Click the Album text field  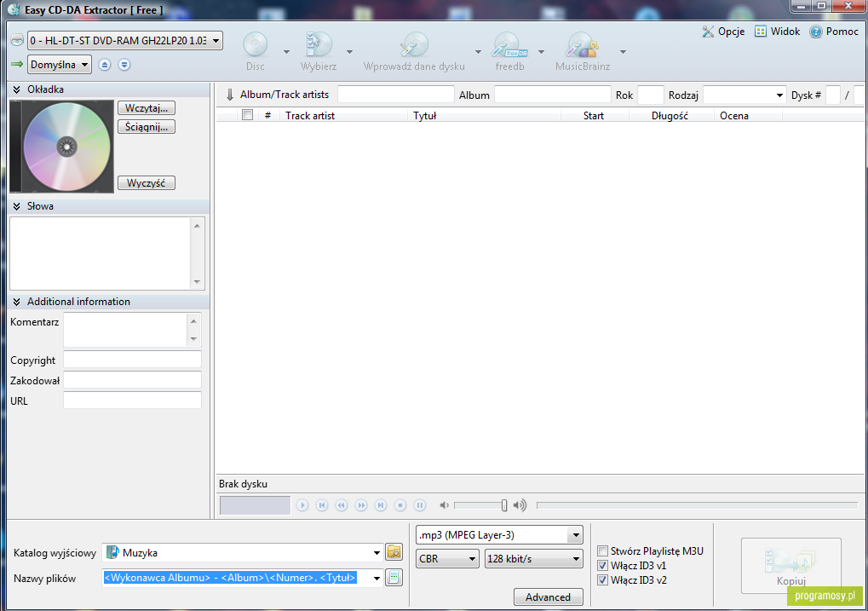553,95
